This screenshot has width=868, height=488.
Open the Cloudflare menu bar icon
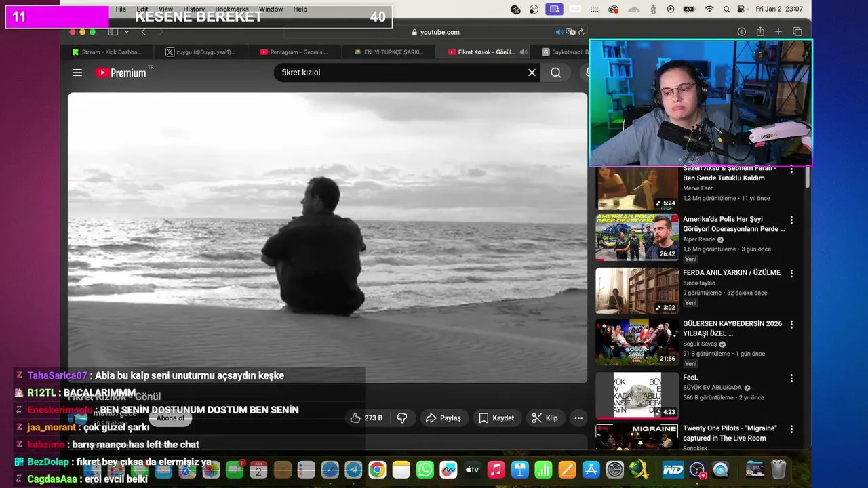click(x=634, y=9)
